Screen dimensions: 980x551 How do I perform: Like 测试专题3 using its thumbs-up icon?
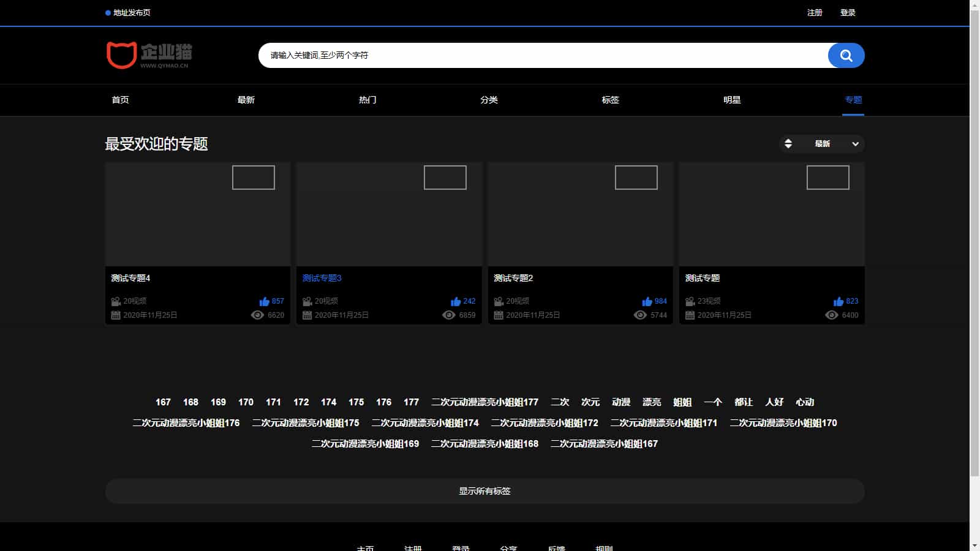(x=456, y=301)
